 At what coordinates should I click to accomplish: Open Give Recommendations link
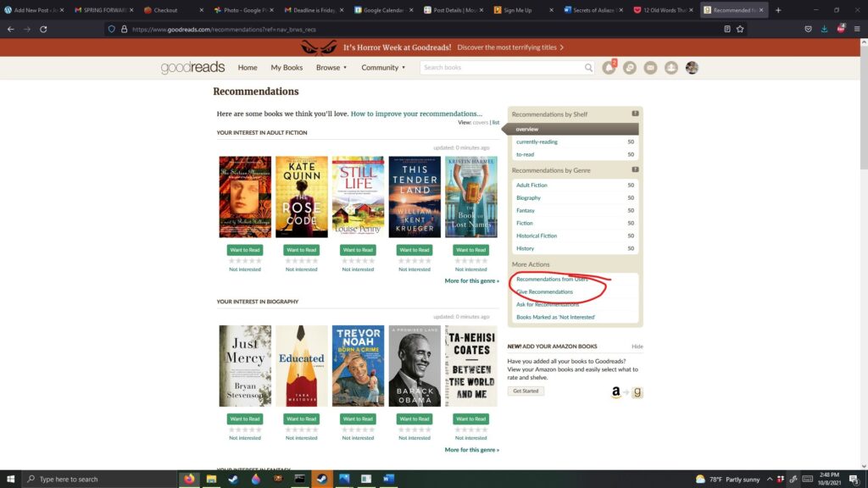[545, 291]
